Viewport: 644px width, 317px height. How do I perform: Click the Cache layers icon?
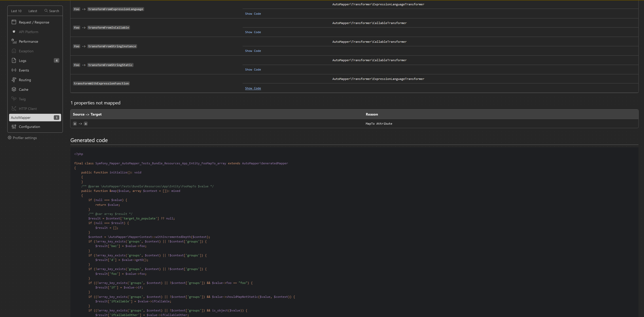pos(14,89)
